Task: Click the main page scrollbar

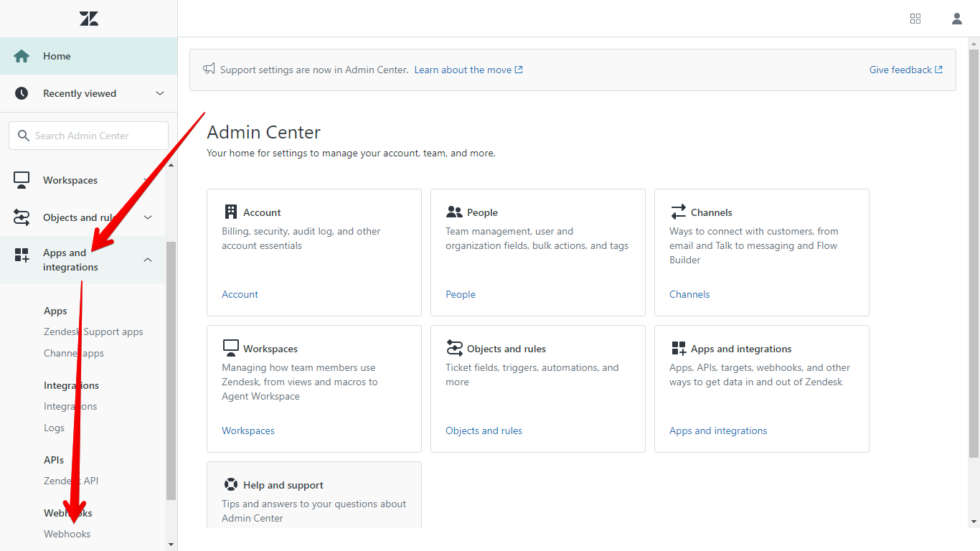Action: pyautogui.click(x=974, y=253)
